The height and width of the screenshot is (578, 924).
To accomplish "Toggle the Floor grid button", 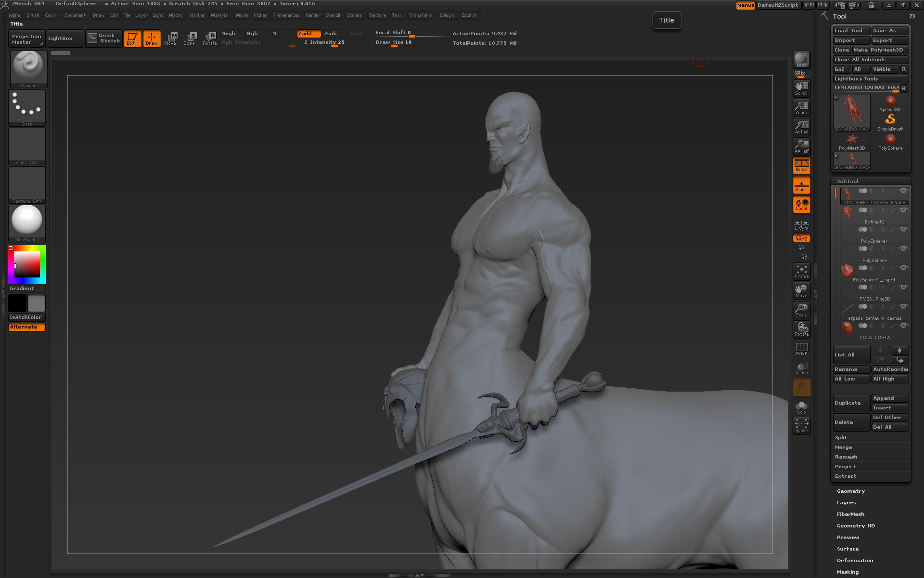I will (801, 185).
